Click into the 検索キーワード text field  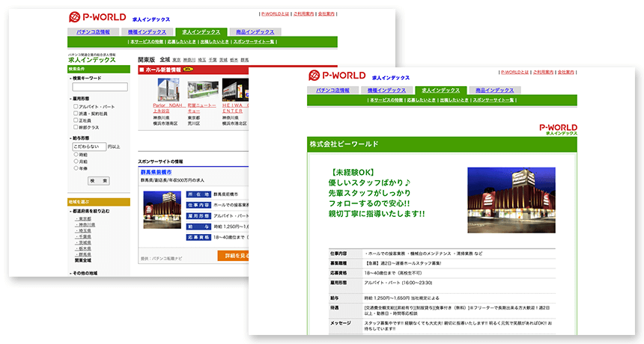(100, 87)
